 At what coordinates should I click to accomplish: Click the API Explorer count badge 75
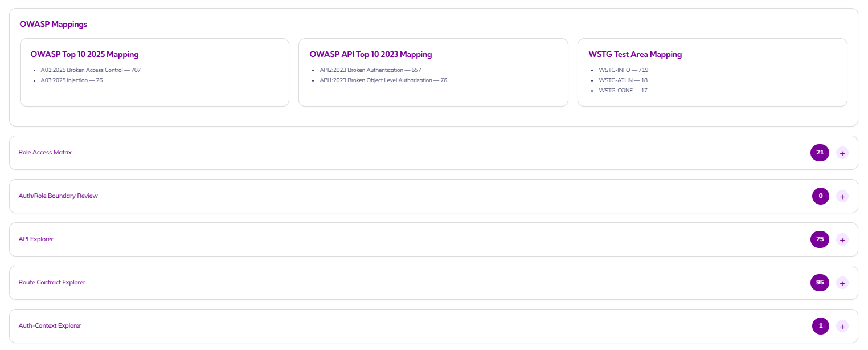point(820,239)
